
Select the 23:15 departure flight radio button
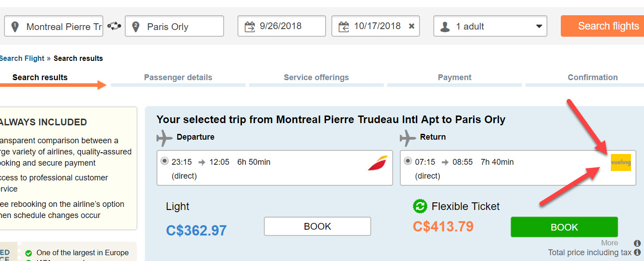coord(164,161)
